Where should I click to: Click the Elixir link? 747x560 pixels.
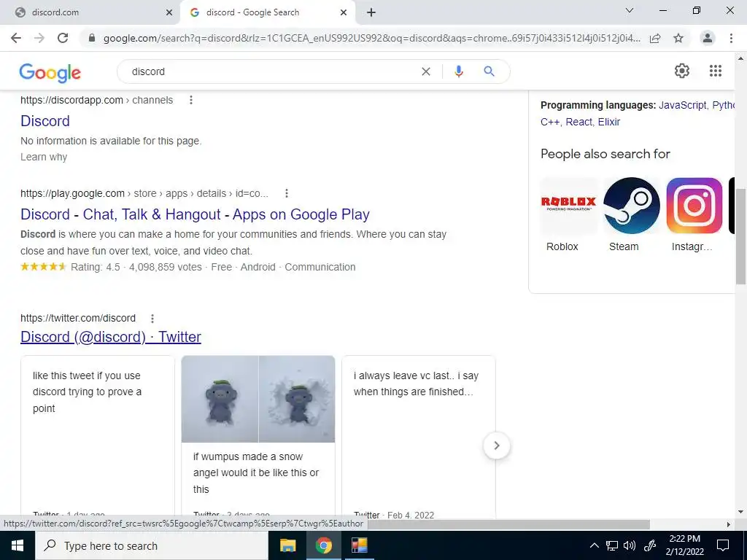609,122
